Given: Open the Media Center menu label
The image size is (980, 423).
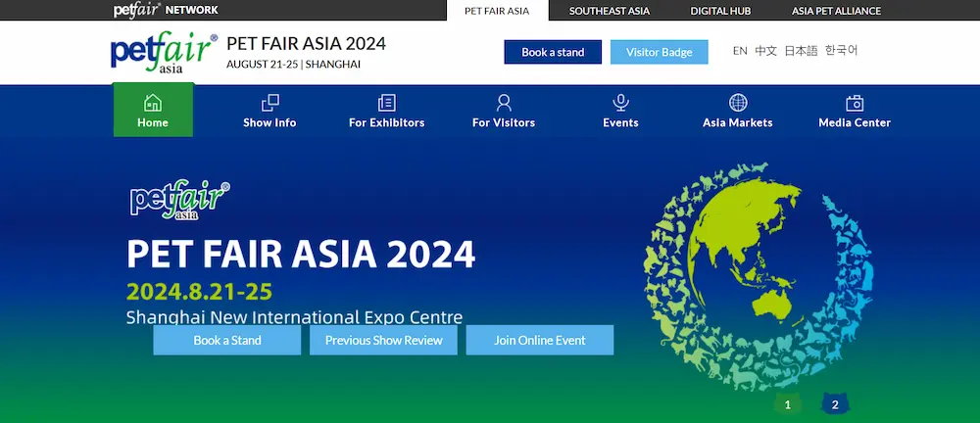Looking at the screenshot, I should 855,122.
